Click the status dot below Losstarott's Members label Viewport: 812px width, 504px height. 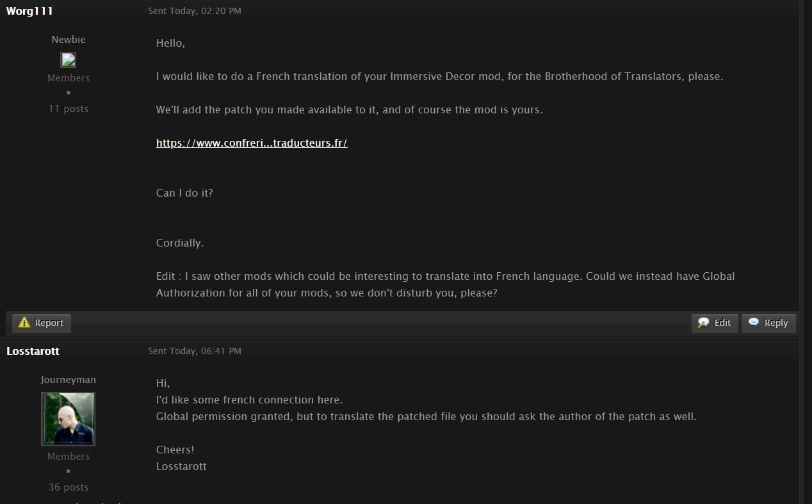[69, 471]
